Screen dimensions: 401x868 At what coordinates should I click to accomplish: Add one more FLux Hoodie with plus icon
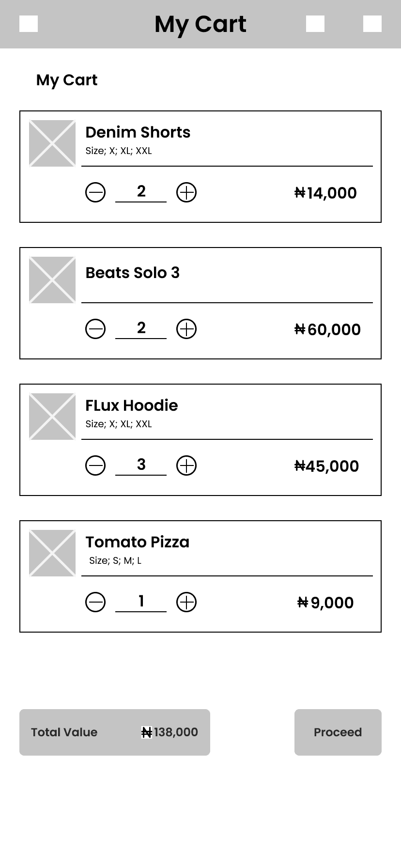point(186,465)
